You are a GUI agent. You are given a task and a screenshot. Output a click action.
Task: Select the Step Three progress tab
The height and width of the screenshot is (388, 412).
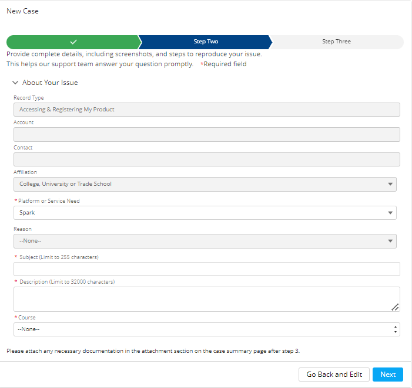336,42
